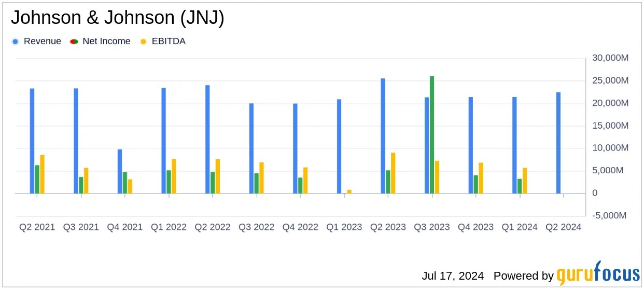
Task: Click the Q1 2023 axis label
Action: pyautogui.click(x=344, y=227)
